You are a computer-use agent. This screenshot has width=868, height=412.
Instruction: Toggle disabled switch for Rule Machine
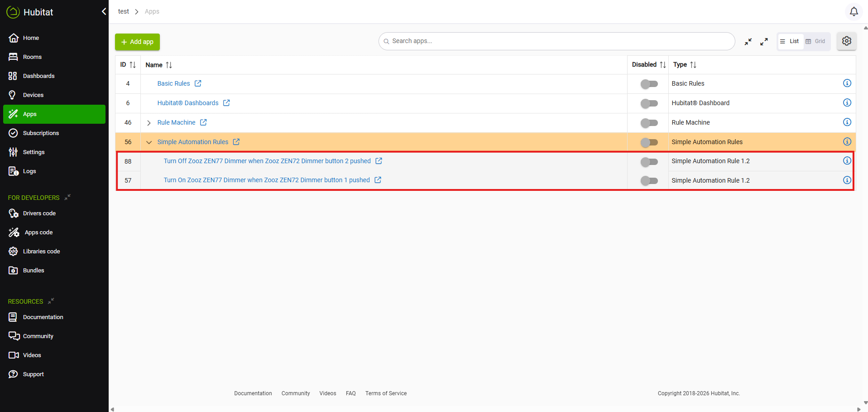[x=649, y=123]
